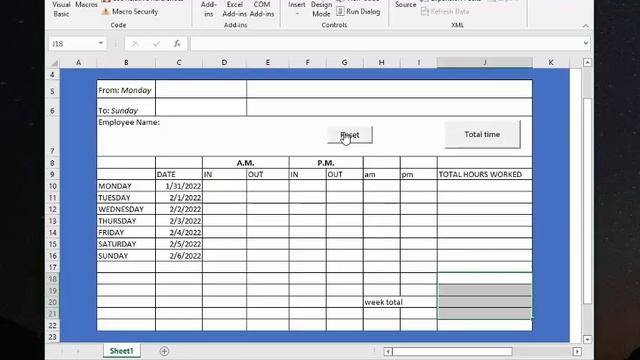Screen dimensions: 640x360
Task: Select the SUNDAY cell
Action: (x=126, y=256)
